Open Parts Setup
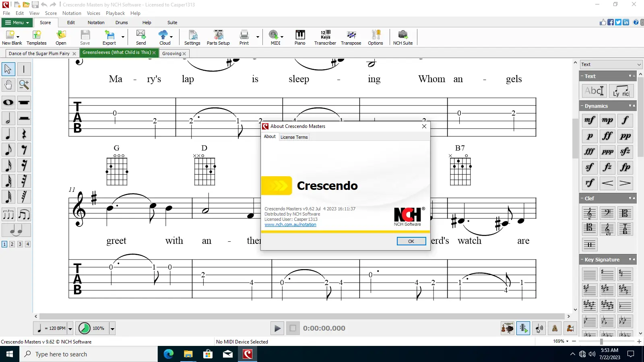644x362 pixels. click(218, 37)
